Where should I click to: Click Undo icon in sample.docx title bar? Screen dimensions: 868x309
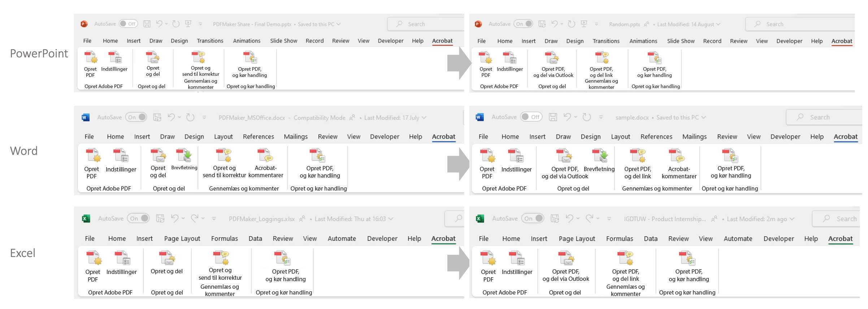pyautogui.click(x=567, y=117)
